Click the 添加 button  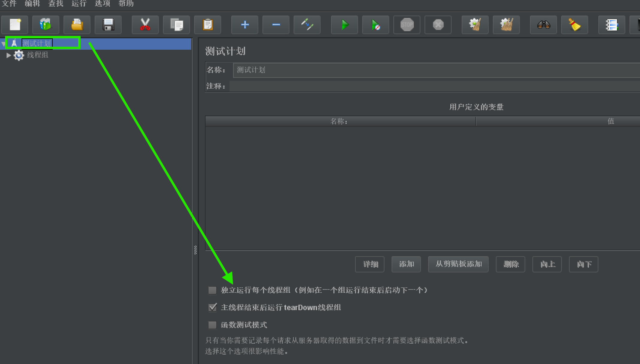click(x=406, y=264)
